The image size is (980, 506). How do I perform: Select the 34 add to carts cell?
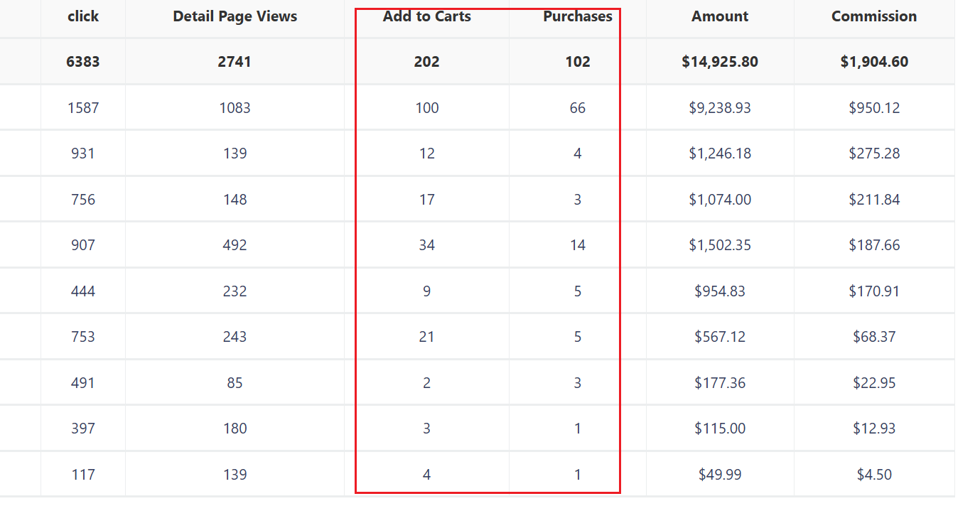click(x=427, y=245)
